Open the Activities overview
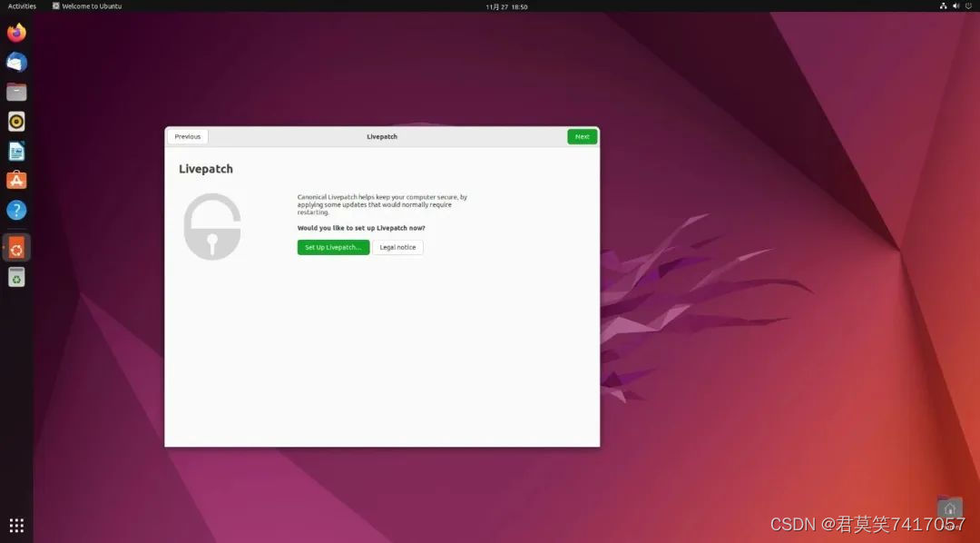 click(22, 6)
